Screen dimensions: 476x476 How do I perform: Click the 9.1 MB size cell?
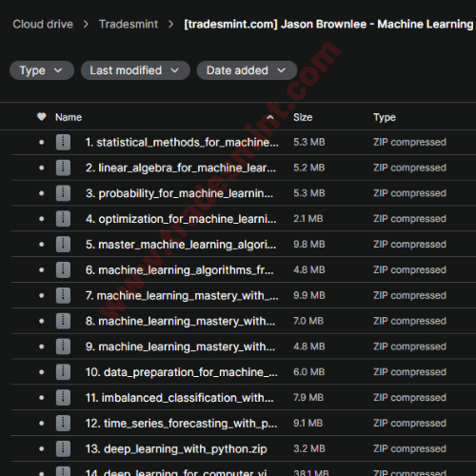pos(308,423)
